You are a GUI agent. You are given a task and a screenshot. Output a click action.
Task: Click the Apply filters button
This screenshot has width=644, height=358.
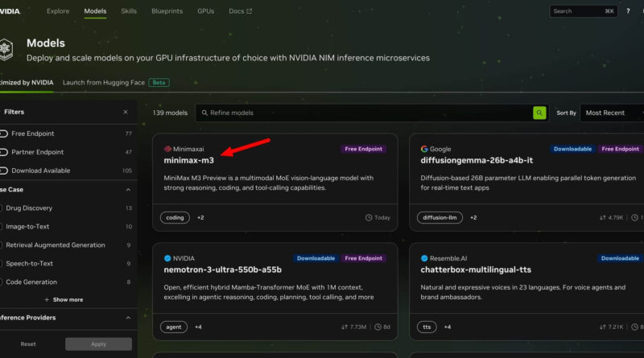(x=98, y=344)
